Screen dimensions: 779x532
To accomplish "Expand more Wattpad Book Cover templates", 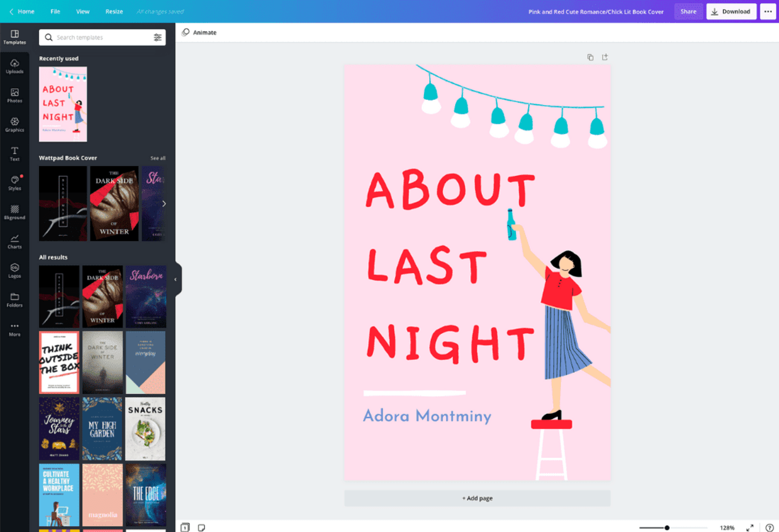I will (x=158, y=158).
